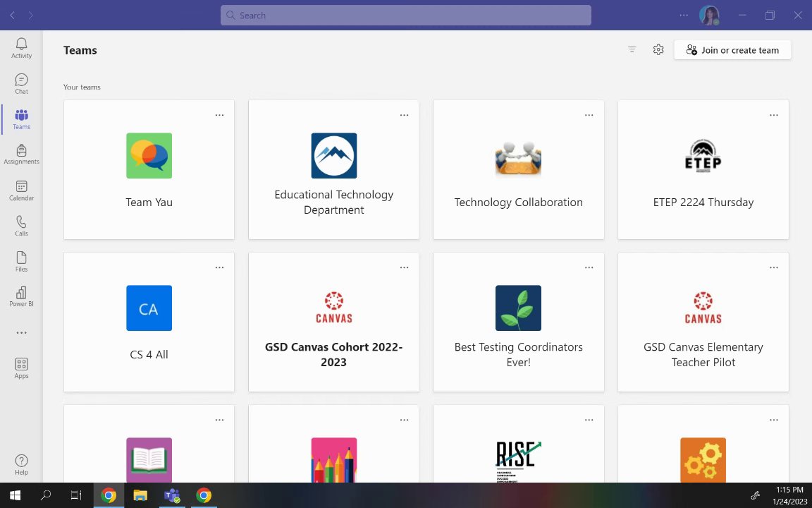The height and width of the screenshot is (508, 812).
Task: Open more options for CS 4 All
Action: click(220, 267)
